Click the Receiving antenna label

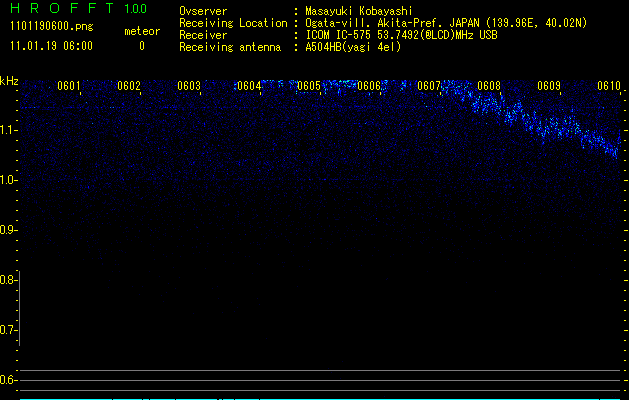tap(230, 47)
